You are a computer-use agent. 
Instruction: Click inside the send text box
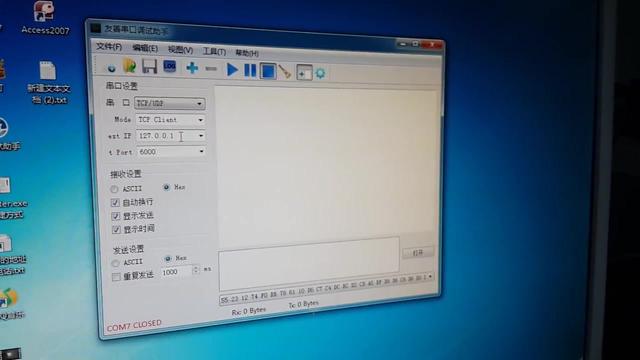click(309, 263)
